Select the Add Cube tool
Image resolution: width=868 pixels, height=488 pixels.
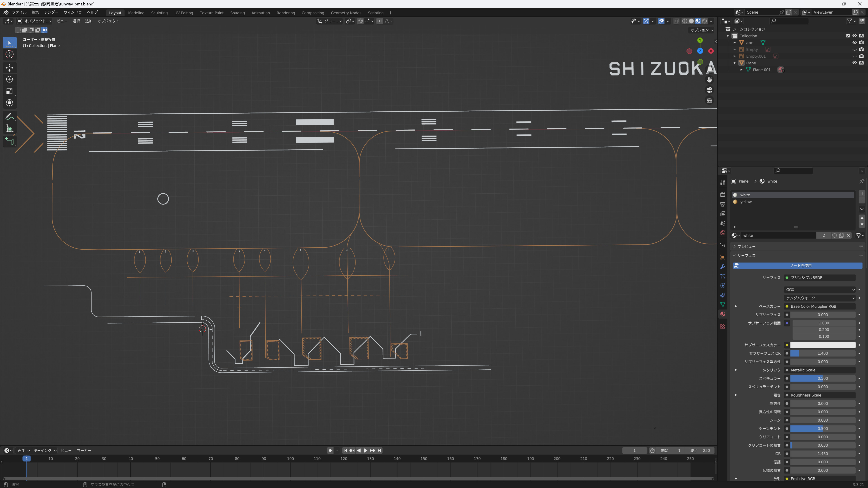pyautogui.click(x=9, y=142)
